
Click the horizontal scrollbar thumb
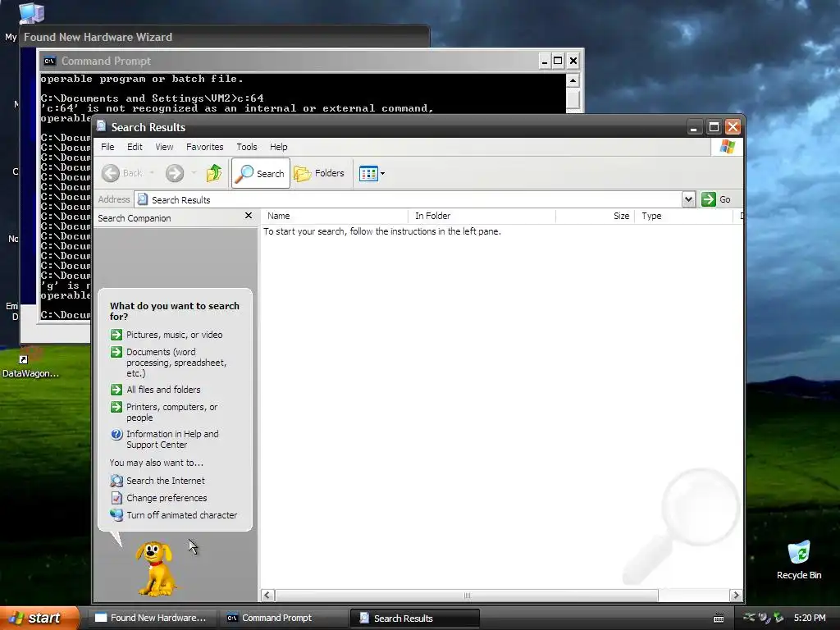(467, 596)
